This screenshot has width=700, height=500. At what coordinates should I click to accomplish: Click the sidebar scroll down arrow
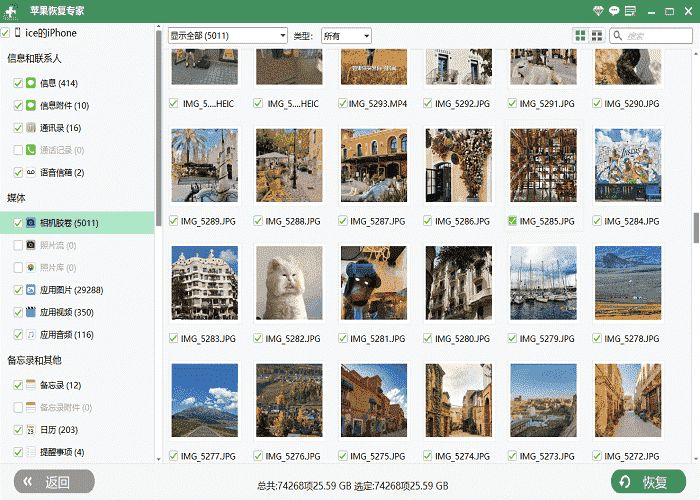click(158, 459)
